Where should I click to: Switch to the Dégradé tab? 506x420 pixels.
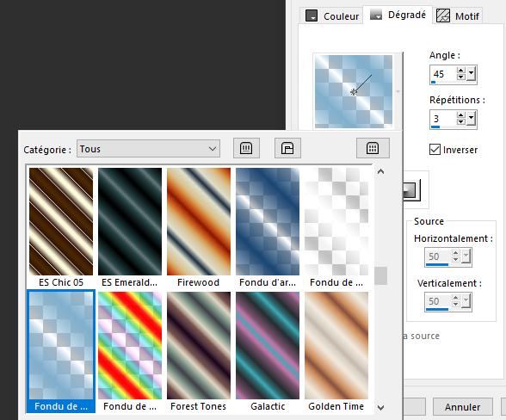398,15
